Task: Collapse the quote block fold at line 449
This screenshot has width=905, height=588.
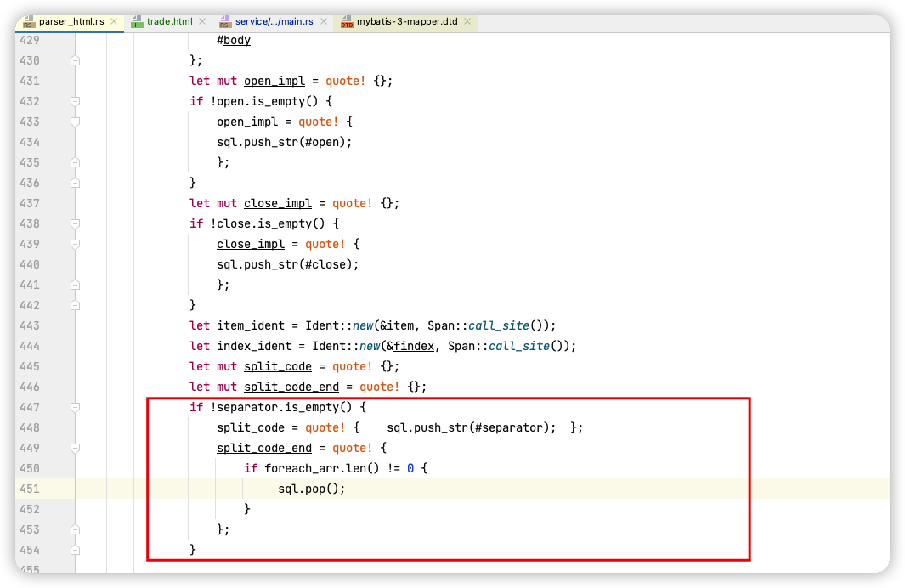Action: [75, 447]
